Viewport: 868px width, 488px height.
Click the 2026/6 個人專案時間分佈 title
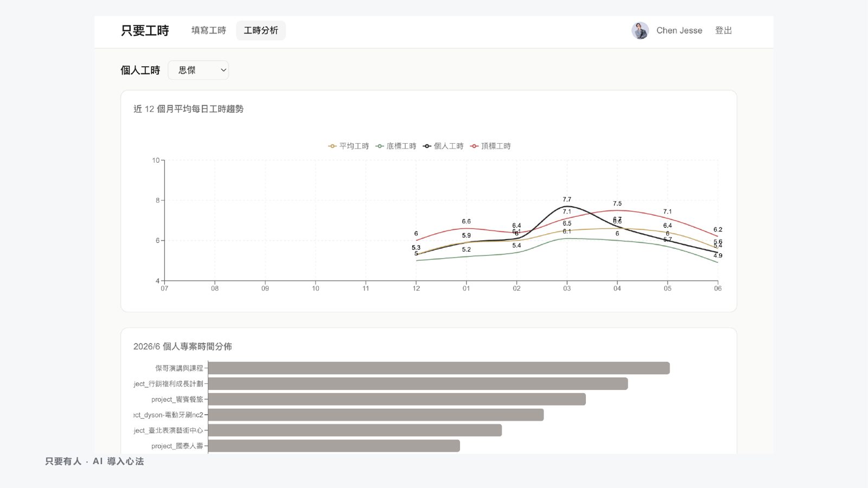pos(183,346)
